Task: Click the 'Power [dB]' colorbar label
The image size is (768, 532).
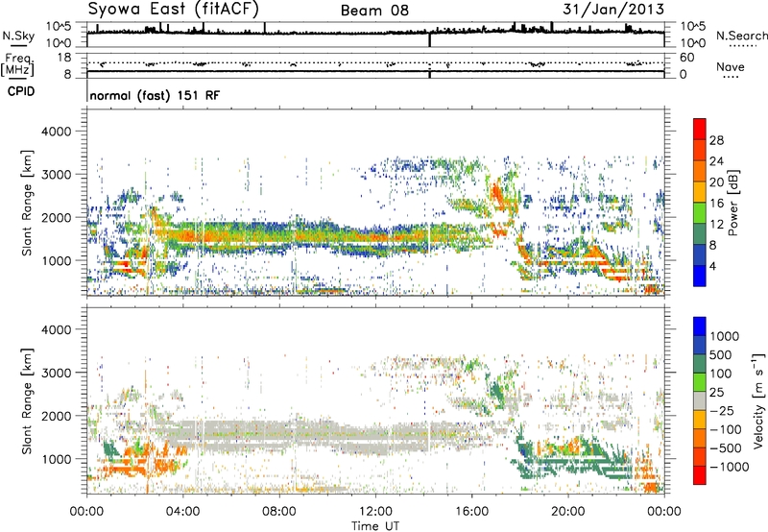Action: [733, 203]
